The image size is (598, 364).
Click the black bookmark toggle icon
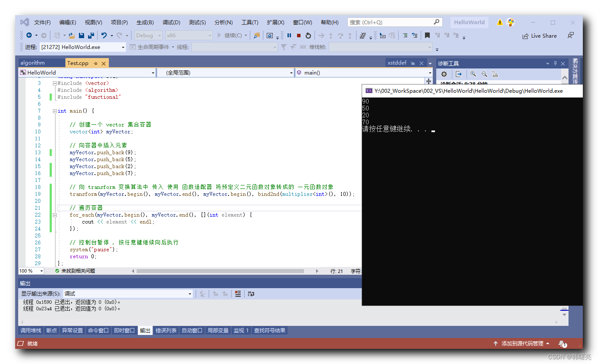(x=427, y=36)
